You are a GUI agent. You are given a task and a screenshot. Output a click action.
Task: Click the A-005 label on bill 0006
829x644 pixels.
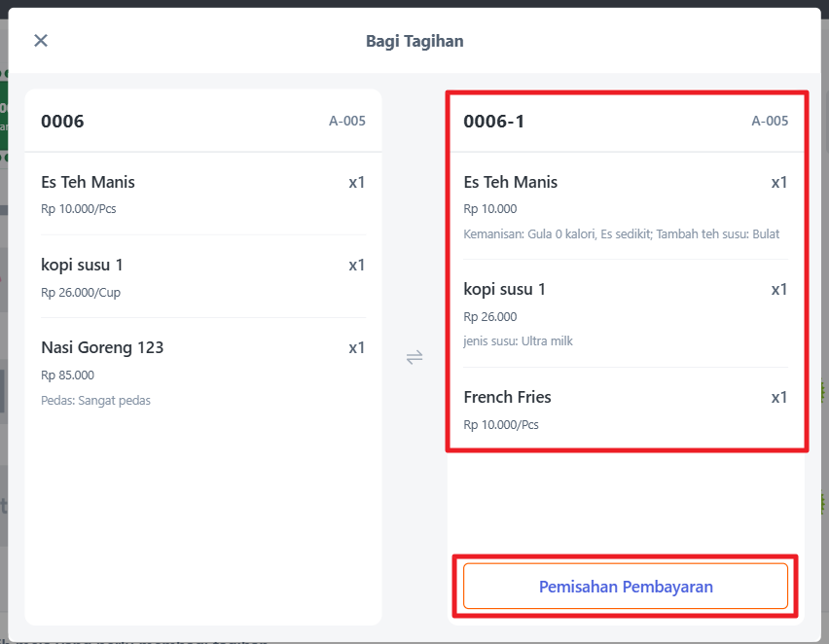(346, 122)
